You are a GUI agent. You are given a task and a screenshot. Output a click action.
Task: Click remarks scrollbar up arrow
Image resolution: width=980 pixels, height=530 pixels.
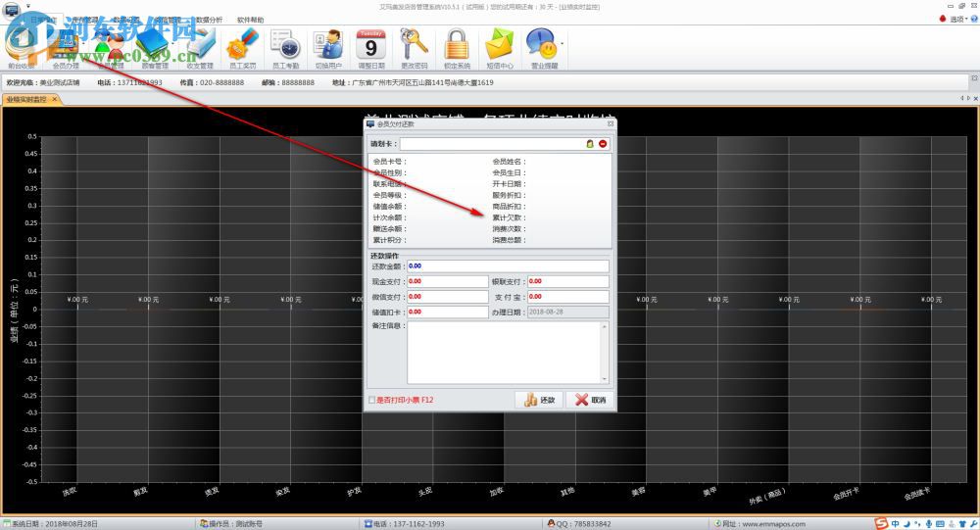pos(605,326)
